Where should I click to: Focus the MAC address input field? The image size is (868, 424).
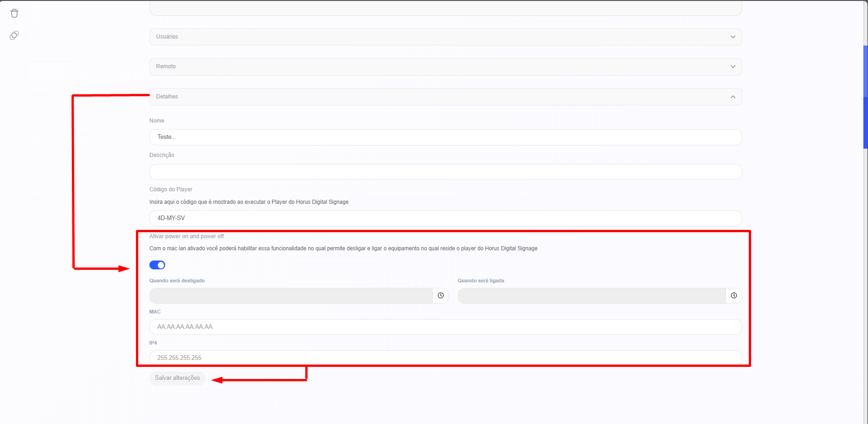tap(445, 327)
